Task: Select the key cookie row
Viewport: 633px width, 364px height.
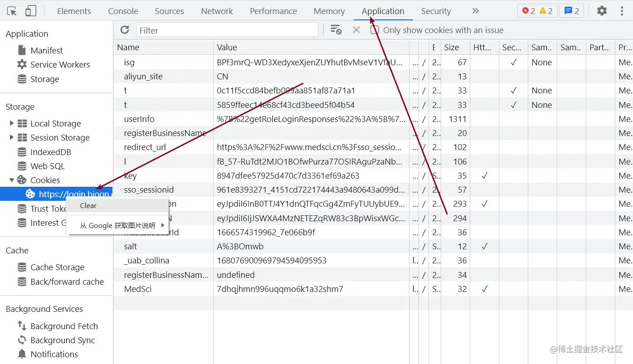Action: pyautogui.click(x=373, y=175)
